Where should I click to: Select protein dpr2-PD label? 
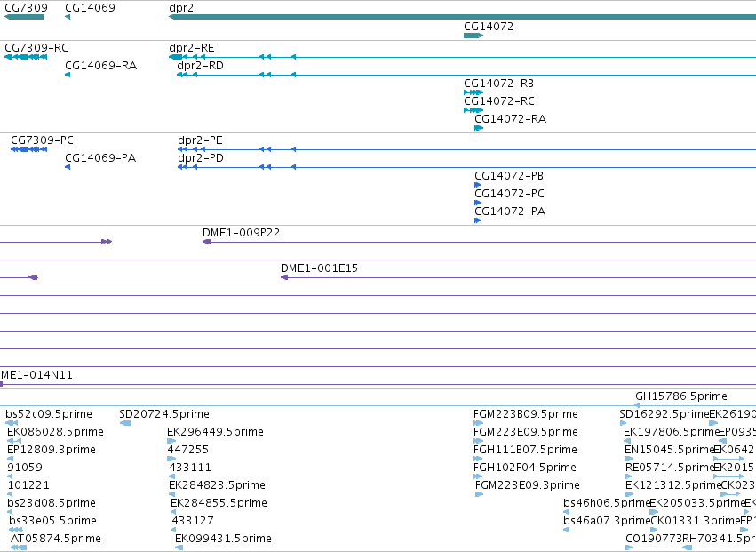click(201, 158)
